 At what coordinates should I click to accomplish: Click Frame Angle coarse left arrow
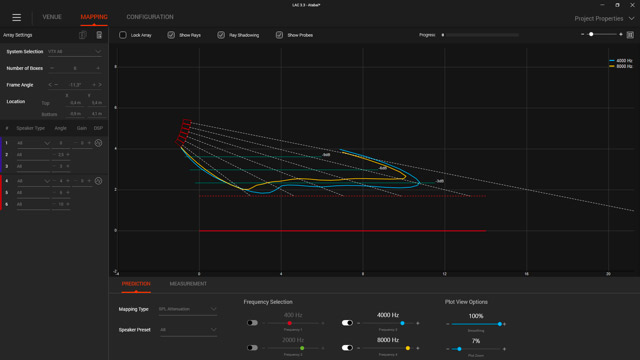tap(50, 85)
